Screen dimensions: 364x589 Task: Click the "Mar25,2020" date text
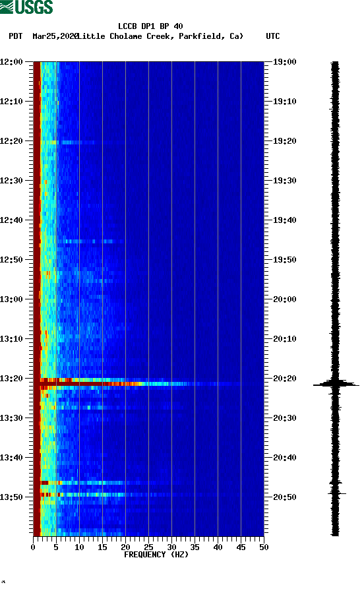pyautogui.click(x=55, y=36)
